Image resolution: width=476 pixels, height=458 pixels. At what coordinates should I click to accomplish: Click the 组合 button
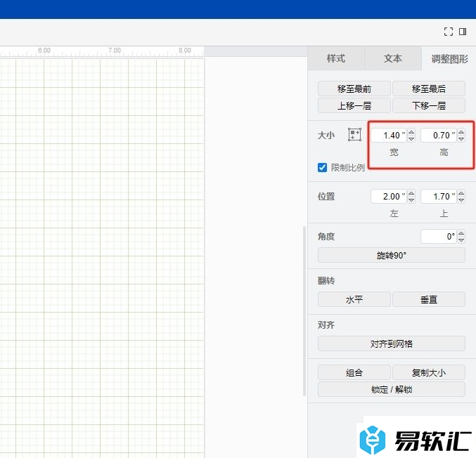(354, 372)
